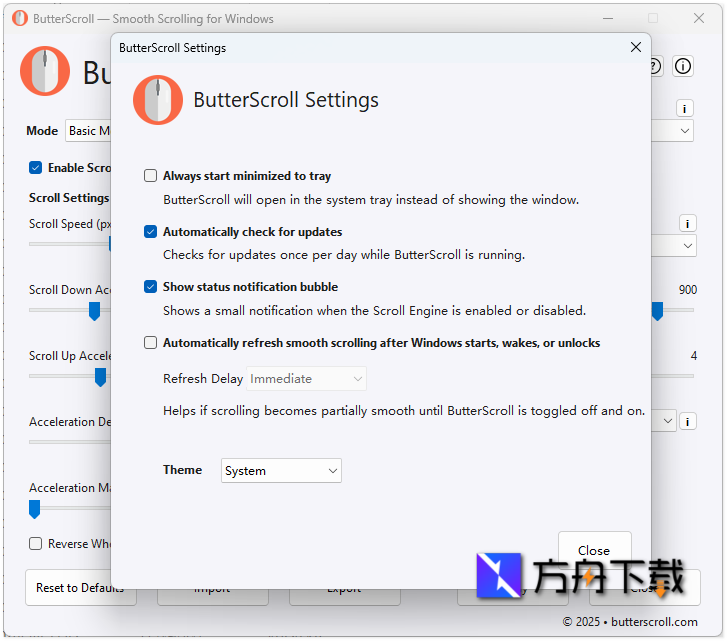Expand dropdown arrow near Acceleration Delay info
This screenshot has width=727, height=641.
pyautogui.click(x=667, y=421)
